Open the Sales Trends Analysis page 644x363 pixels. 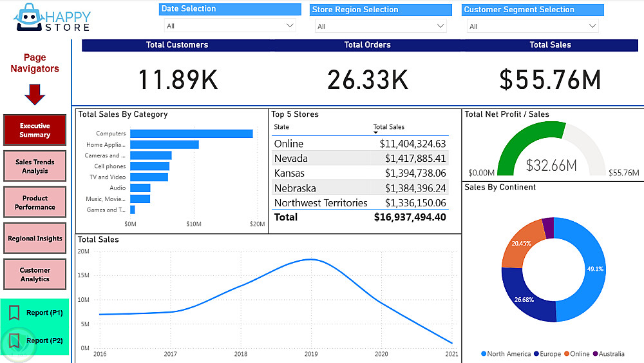pyautogui.click(x=35, y=166)
